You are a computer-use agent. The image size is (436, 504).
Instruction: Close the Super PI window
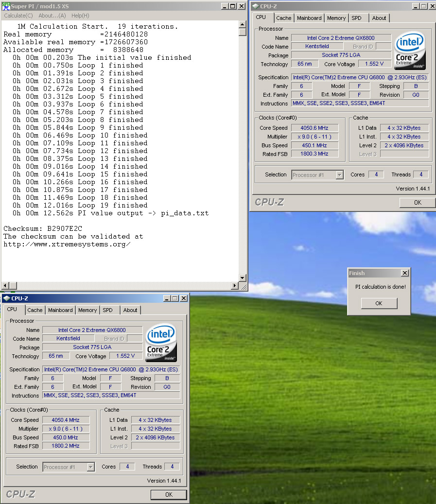tap(242, 6)
